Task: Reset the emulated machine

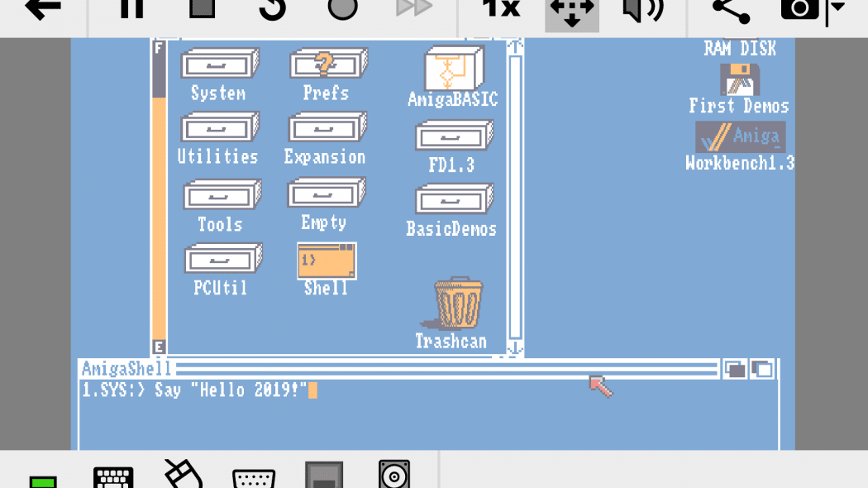Action: tap(272, 9)
